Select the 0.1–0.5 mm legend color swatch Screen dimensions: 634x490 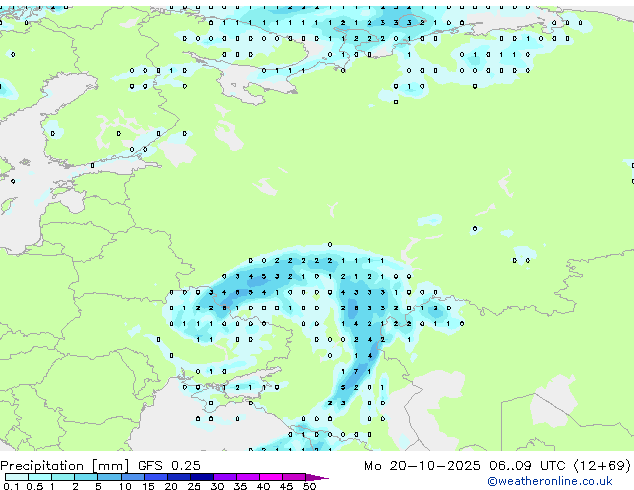[17, 477]
